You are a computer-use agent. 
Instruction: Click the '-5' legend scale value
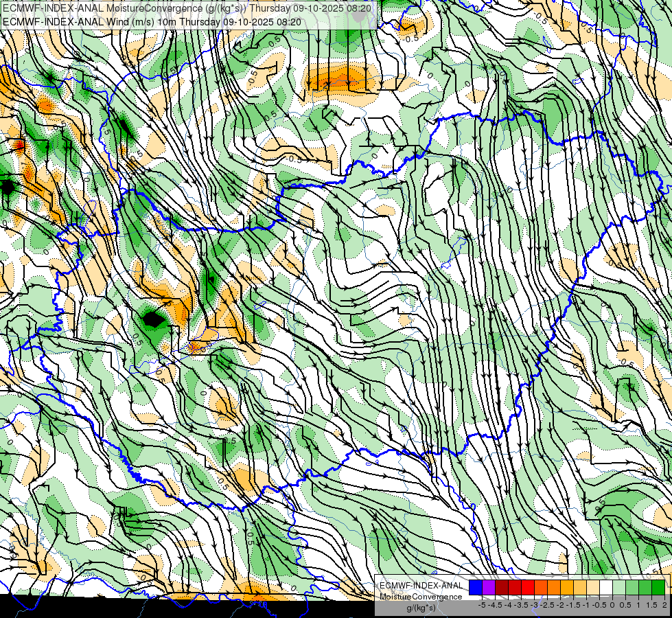pyautogui.click(x=482, y=605)
